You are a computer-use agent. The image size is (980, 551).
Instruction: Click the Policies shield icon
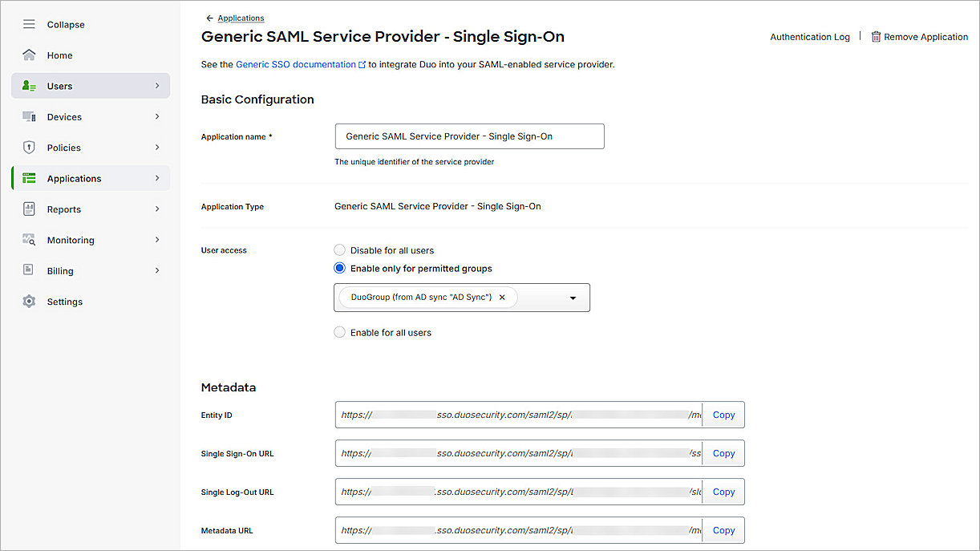coord(29,148)
